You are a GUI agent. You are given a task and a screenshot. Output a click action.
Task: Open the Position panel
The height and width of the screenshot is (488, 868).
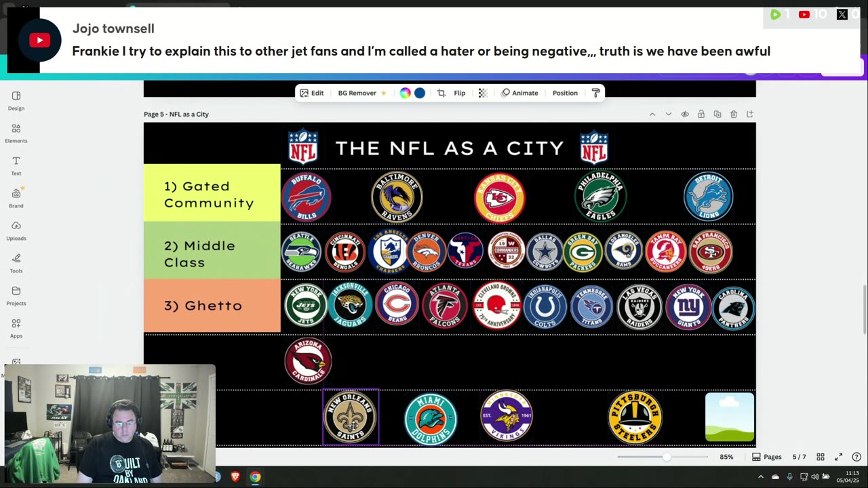tap(565, 93)
